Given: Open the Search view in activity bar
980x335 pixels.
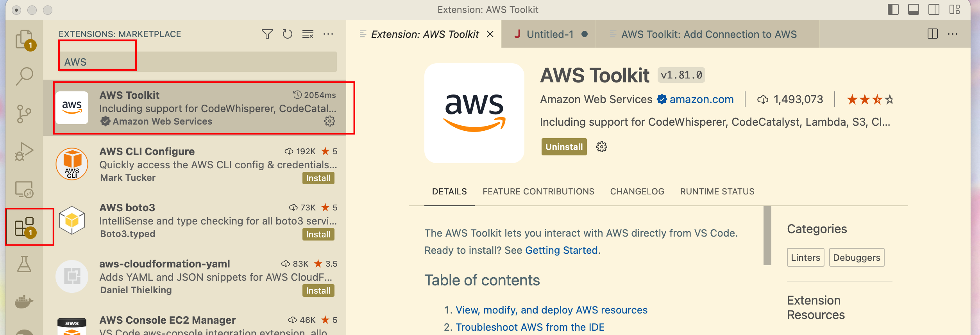Looking at the screenshot, I should pyautogui.click(x=24, y=76).
